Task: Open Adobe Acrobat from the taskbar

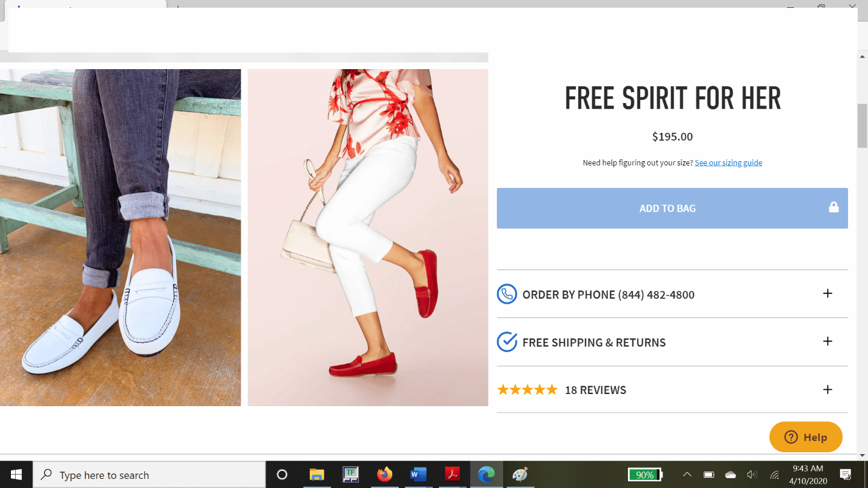Action: 452,475
